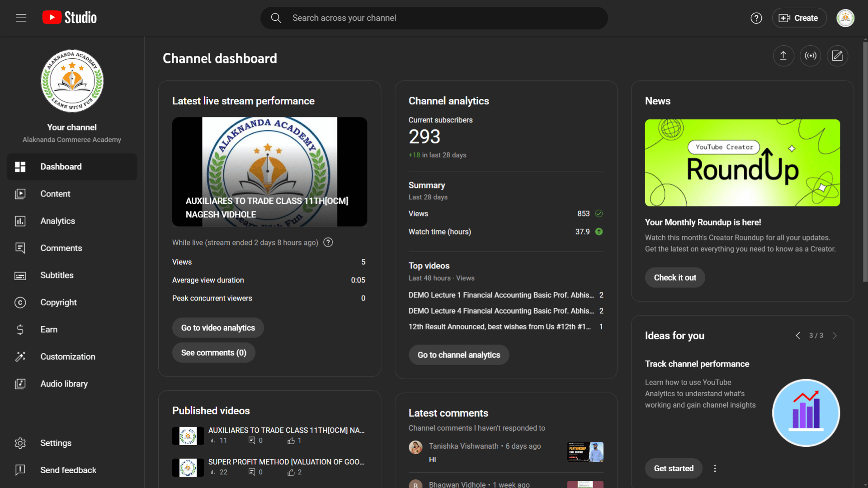Click the Dashboard grid icon
This screenshot has width=868, height=488.
[20, 167]
